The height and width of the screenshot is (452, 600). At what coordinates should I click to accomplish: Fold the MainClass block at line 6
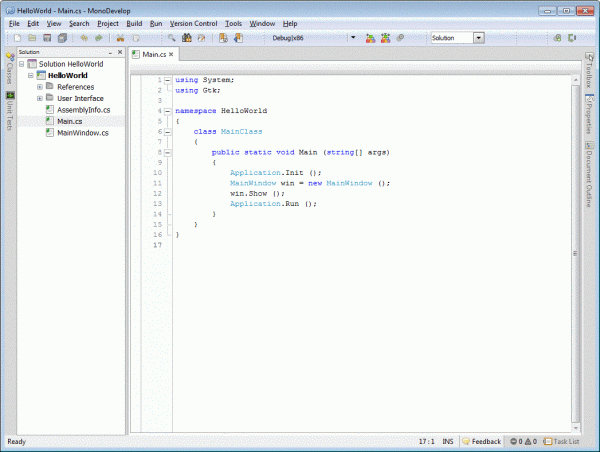(x=168, y=132)
